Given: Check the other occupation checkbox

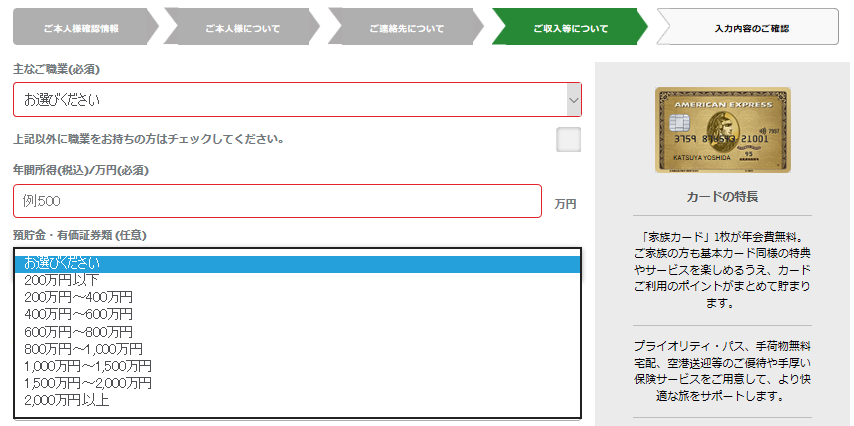Looking at the screenshot, I should coord(568,139).
